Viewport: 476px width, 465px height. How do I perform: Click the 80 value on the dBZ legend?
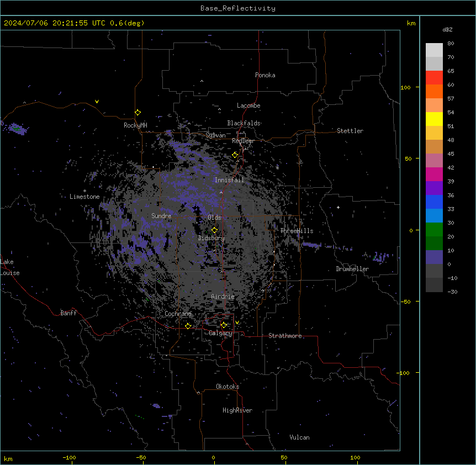pos(451,44)
